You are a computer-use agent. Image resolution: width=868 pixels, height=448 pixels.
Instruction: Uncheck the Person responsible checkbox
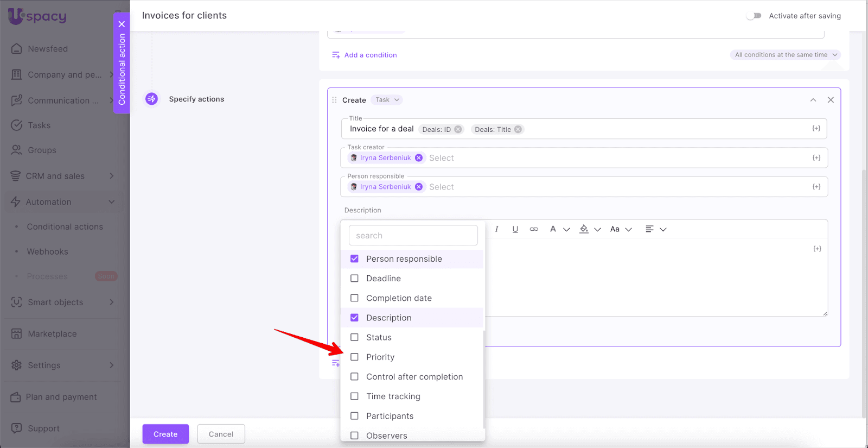coord(354,259)
